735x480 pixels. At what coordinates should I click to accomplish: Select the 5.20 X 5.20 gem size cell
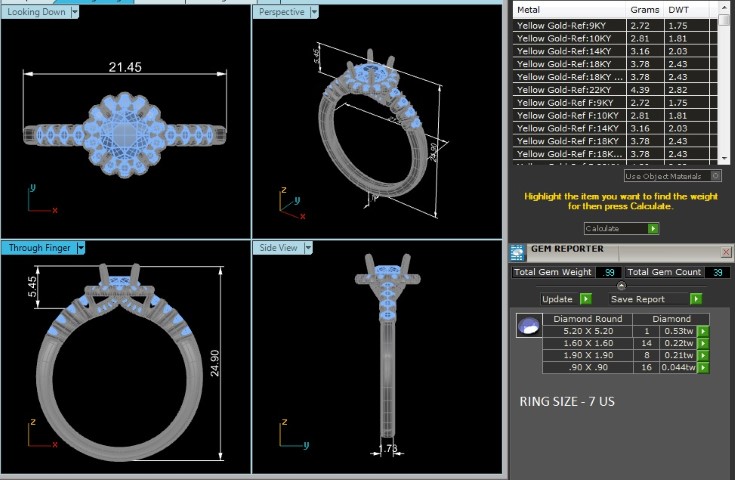click(x=588, y=331)
